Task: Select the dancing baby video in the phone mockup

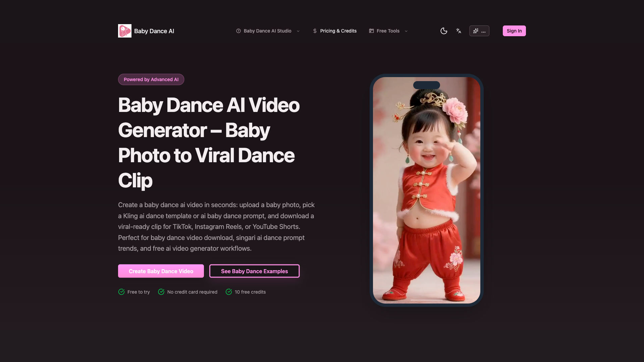Action: coord(426,189)
